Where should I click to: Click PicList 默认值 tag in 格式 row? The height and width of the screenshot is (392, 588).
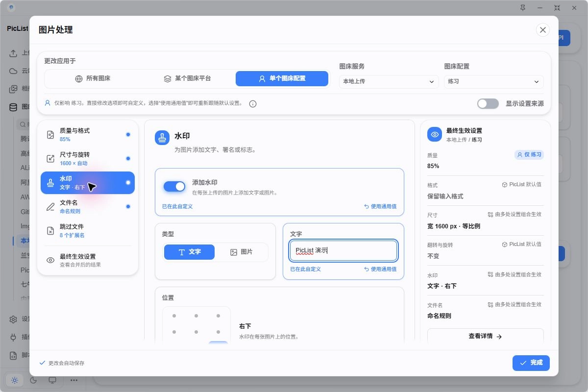[x=522, y=185]
